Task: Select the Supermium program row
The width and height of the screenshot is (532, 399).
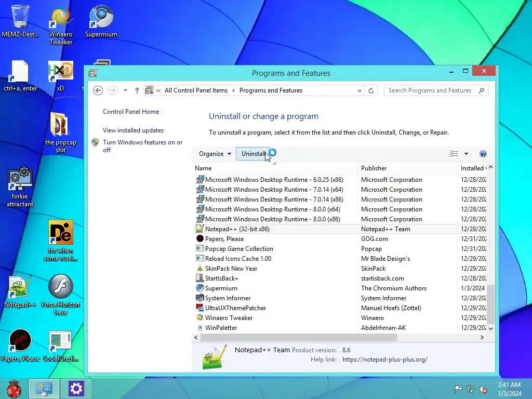Action: pos(341,288)
